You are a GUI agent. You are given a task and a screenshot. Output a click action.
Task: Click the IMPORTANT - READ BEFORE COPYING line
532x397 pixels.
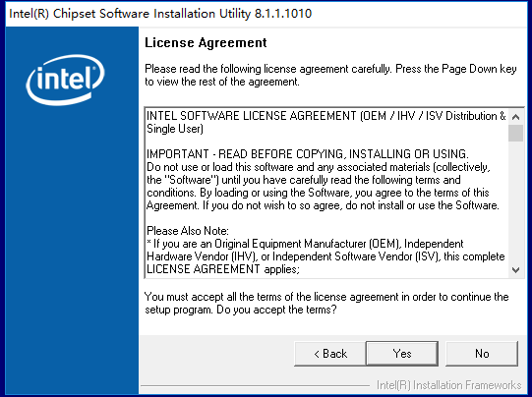(x=308, y=154)
